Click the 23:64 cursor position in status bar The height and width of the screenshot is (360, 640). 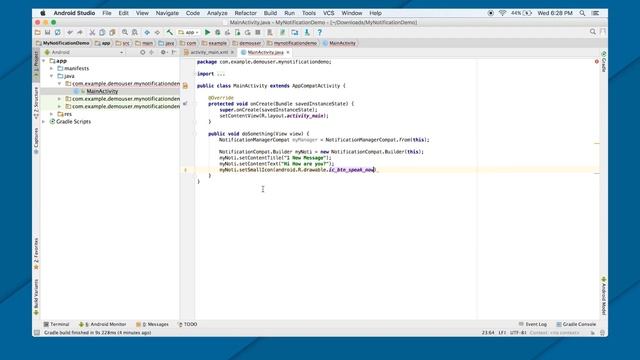(x=488, y=333)
